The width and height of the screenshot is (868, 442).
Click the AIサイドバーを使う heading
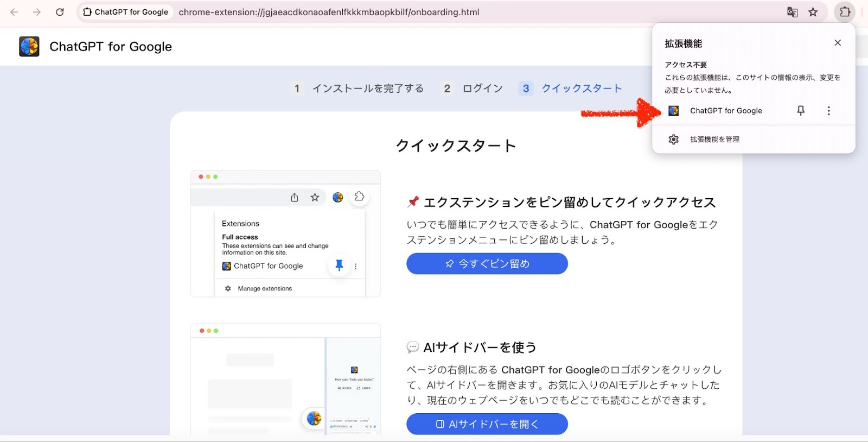click(480, 348)
